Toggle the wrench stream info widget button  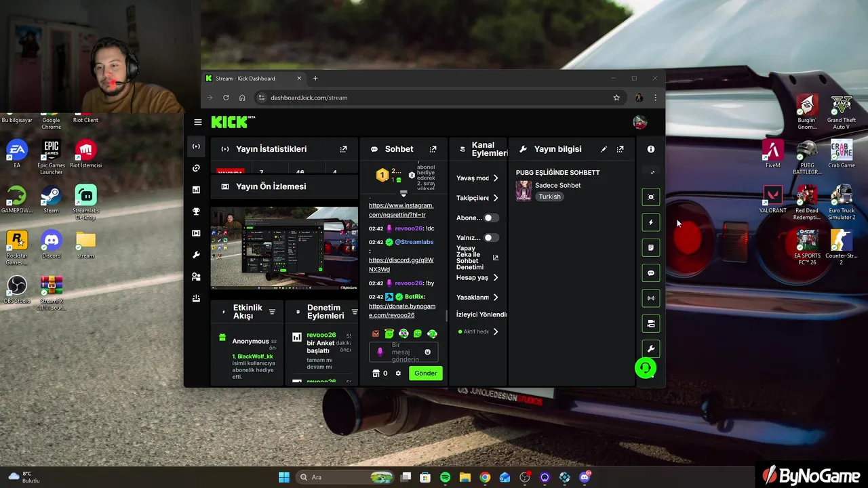click(651, 349)
